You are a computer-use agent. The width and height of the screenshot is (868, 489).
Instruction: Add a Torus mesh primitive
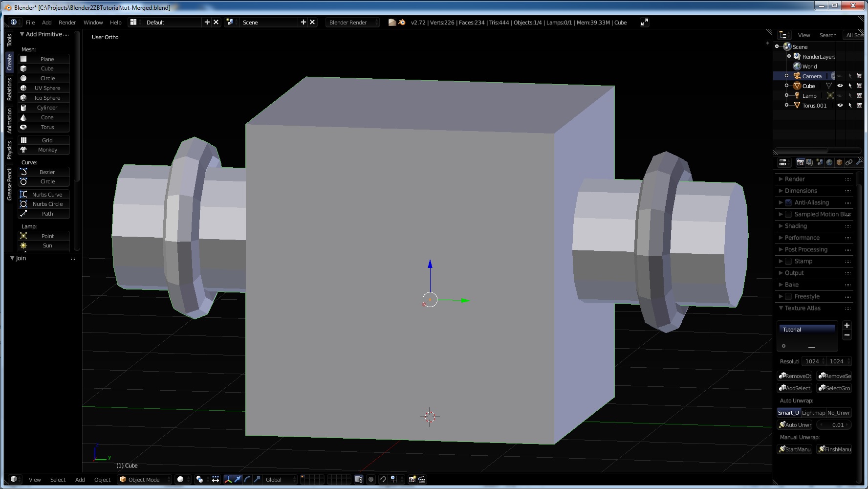click(44, 127)
